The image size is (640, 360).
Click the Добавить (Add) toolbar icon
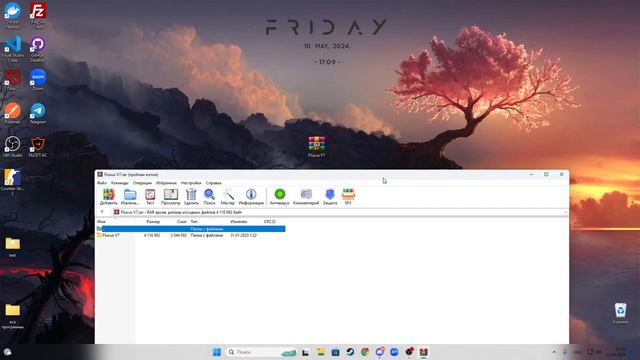109,196
